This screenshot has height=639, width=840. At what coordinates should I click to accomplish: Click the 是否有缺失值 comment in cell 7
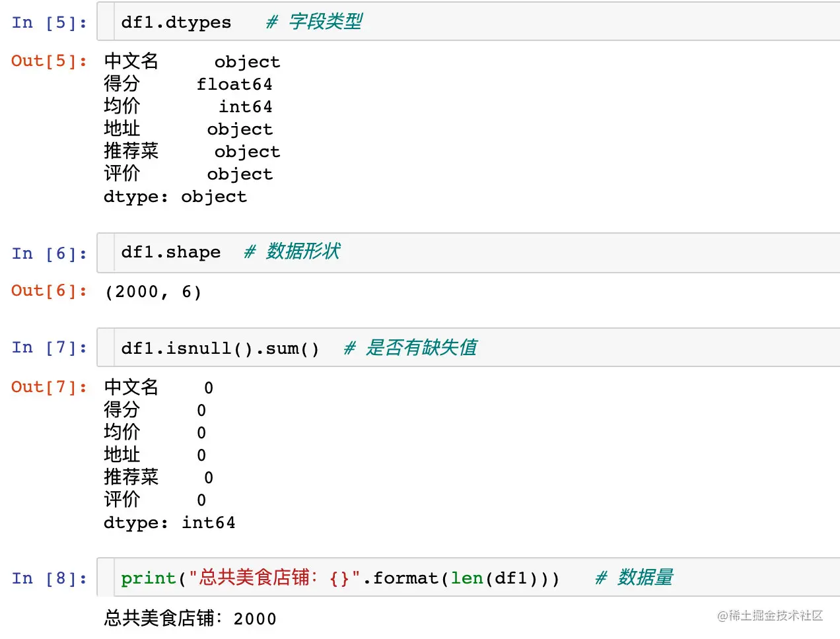[x=411, y=347]
